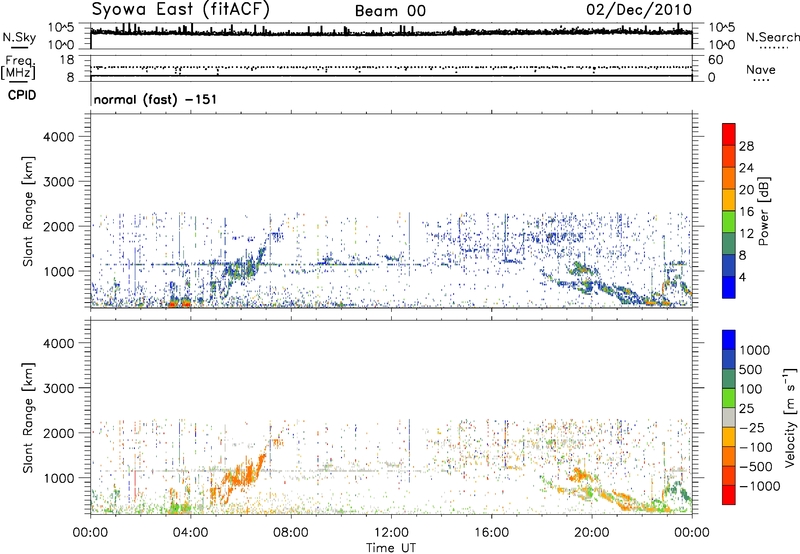Click the '08:00' time axis tick label
Image resolution: width=800 pixels, height=554 pixels.
[x=291, y=533]
